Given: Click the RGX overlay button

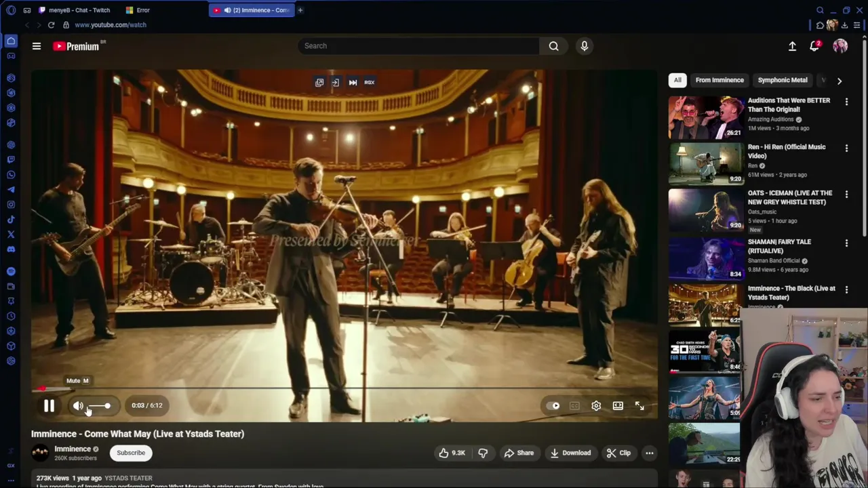Looking at the screenshot, I should tap(369, 83).
